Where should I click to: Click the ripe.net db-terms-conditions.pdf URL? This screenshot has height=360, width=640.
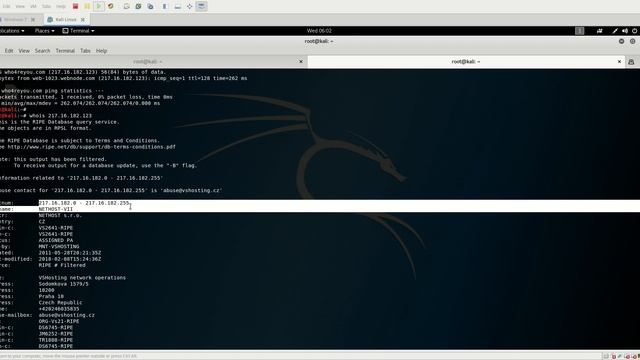(91, 147)
